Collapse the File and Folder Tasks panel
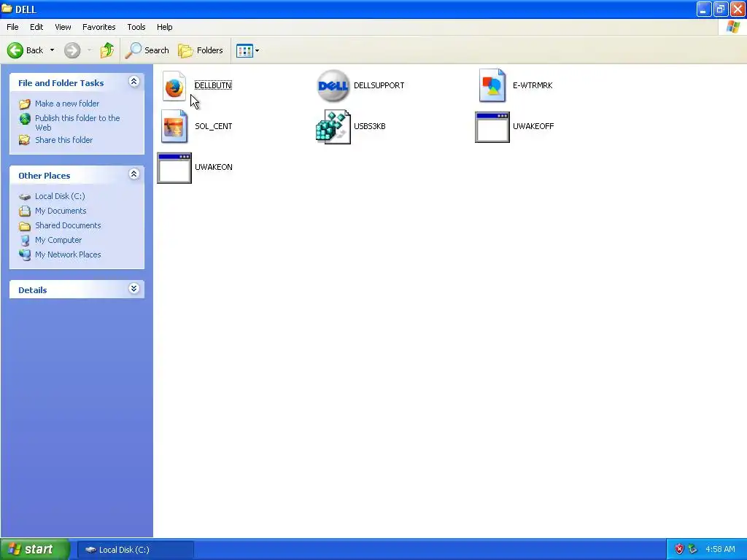The height and width of the screenshot is (560, 747). 134,82
